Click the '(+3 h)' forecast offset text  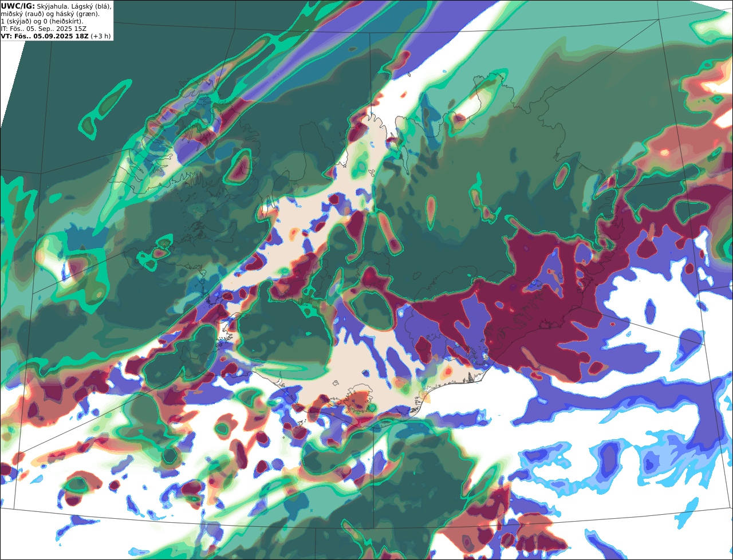click(x=100, y=36)
